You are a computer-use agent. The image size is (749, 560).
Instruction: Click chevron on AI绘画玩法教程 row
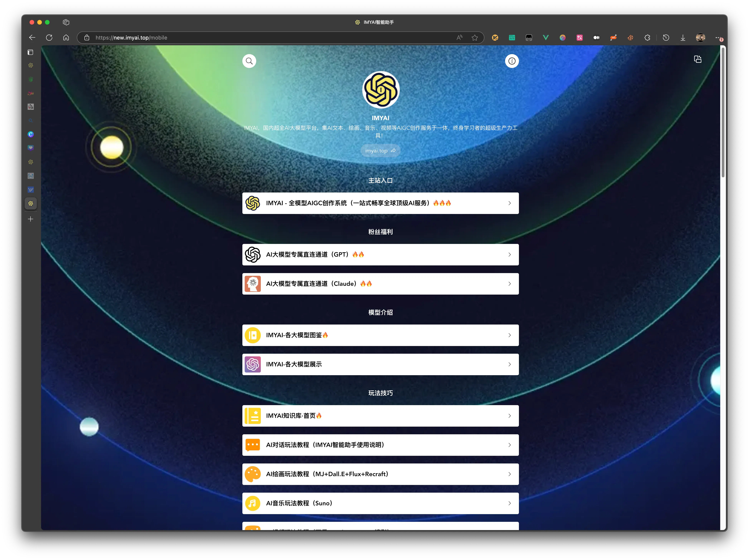click(509, 474)
